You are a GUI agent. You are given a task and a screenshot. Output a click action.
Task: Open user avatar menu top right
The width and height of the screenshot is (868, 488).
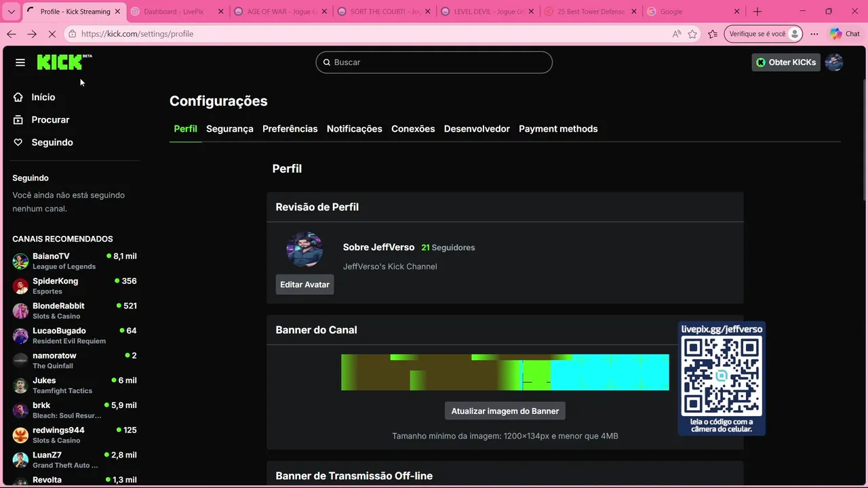point(834,62)
